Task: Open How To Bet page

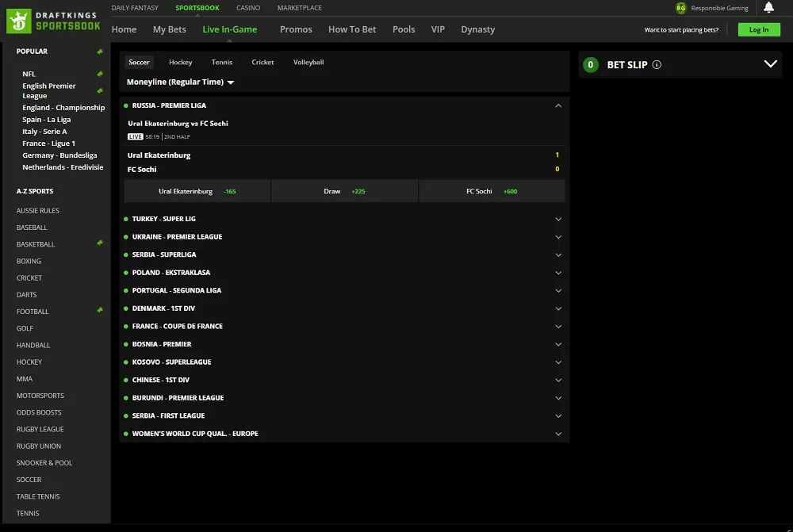Action: pos(352,29)
